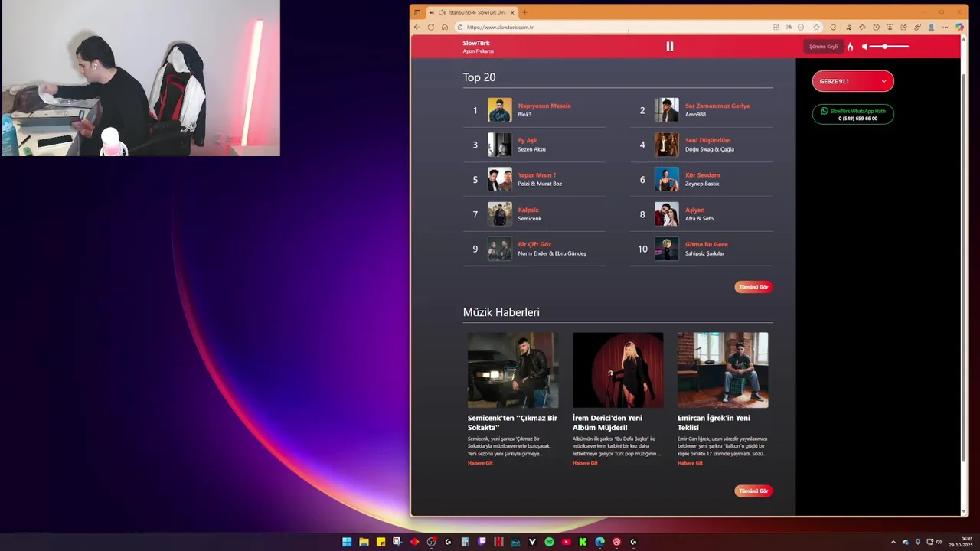Open Kör Sevdam by Zeynep Bastık
Image resolution: width=980 pixels, height=551 pixels.
pos(702,175)
